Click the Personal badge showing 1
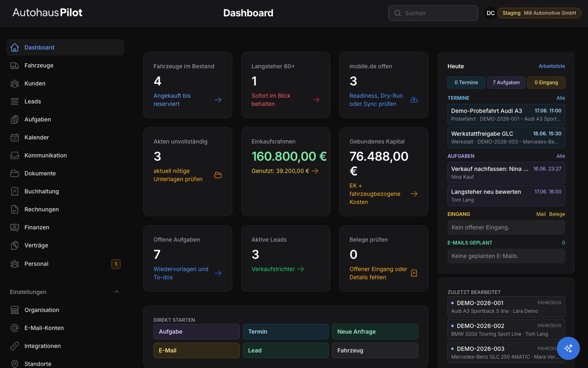Screen dimensions: 588x368 coord(116,264)
